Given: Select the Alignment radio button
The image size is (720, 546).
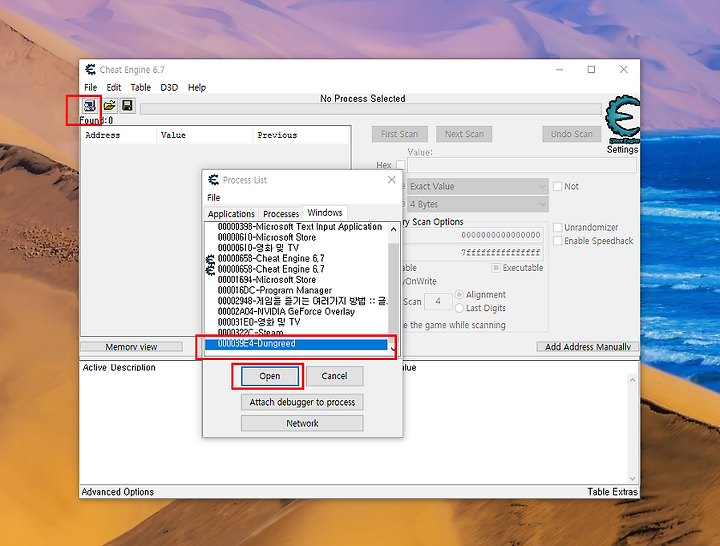Looking at the screenshot, I should point(459,294).
